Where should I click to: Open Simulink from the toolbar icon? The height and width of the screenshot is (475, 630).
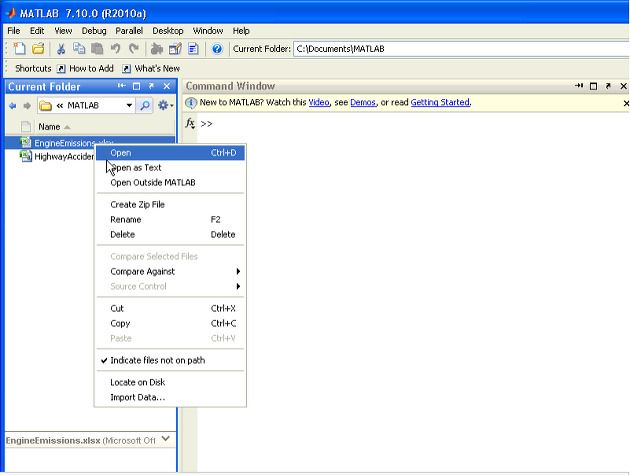pyautogui.click(x=157, y=49)
